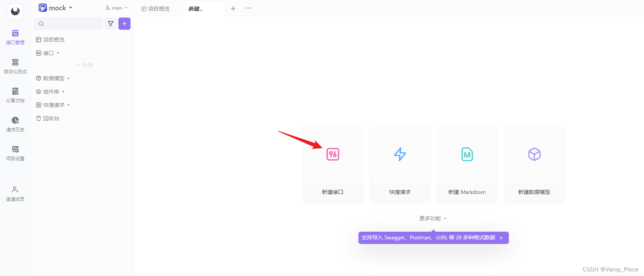Click the purple cube 新建数据模型 icon
The image size is (644, 276).
click(534, 154)
